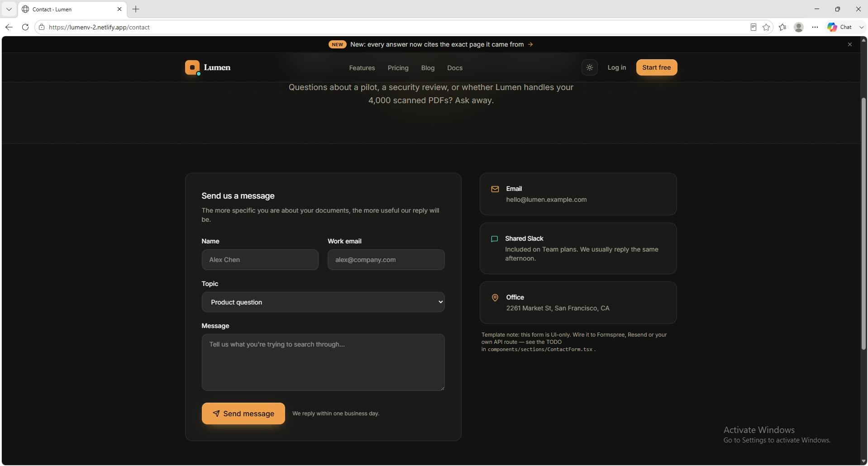Open the browser Settings and more menu
This screenshot has height=466, width=868.
point(815,27)
